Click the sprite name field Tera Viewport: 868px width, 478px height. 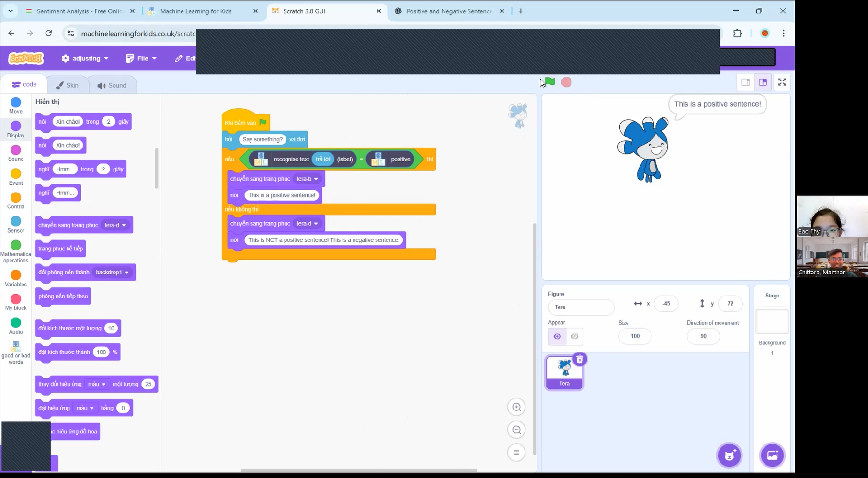(581, 307)
